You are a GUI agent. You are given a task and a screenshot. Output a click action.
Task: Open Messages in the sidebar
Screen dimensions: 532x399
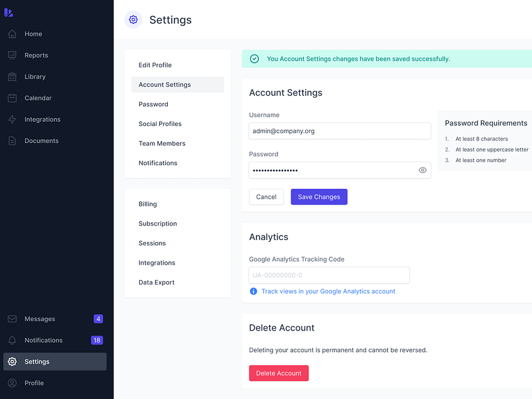click(54, 319)
